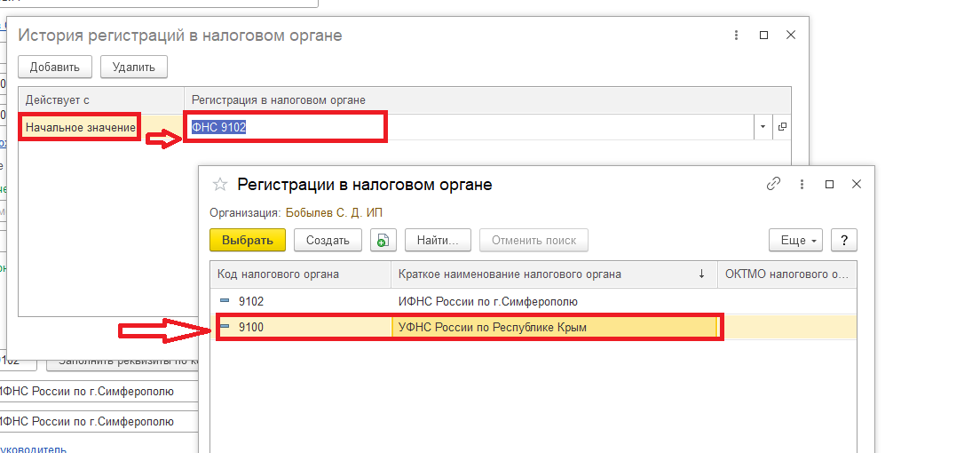Open the three-dot menu in registrations window
This screenshot has height=453, width=980.
point(802,184)
